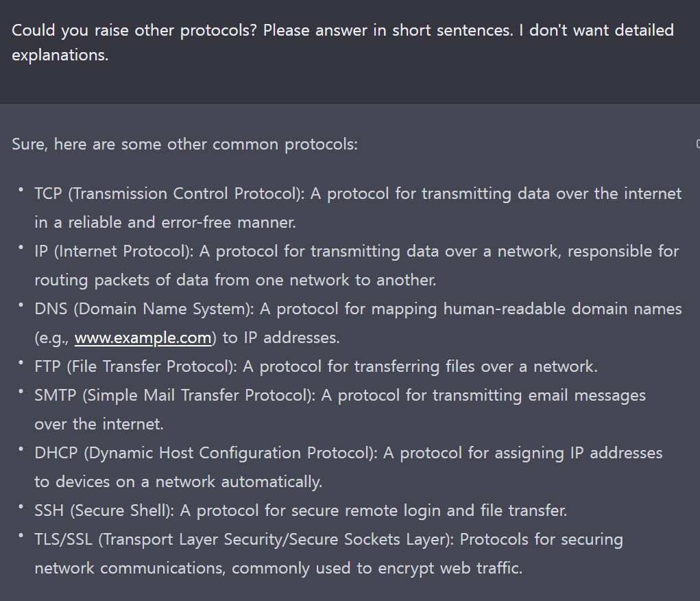Click the DHCP (Dynamic Host Configuration Protocol) entry

coord(349,467)
